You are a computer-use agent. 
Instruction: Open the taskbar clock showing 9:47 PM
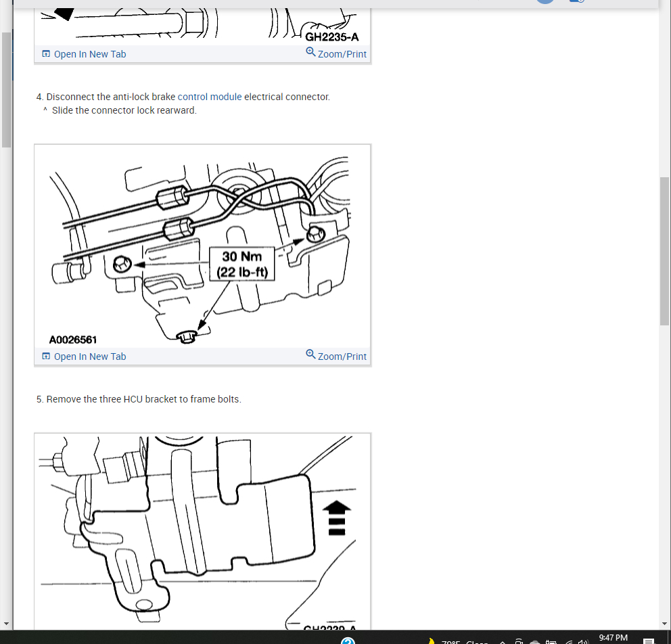613,638
